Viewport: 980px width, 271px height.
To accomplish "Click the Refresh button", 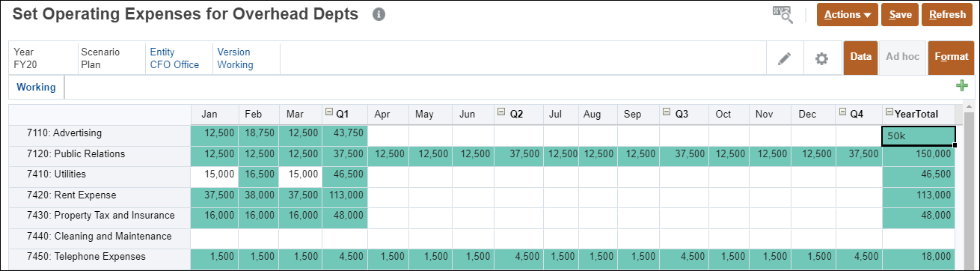I will (x=948, y=14).
